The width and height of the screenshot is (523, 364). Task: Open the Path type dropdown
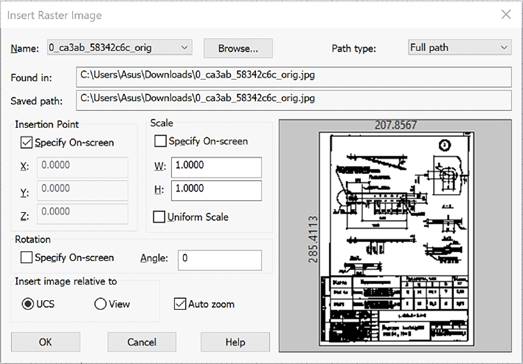(x=459, y=47)
